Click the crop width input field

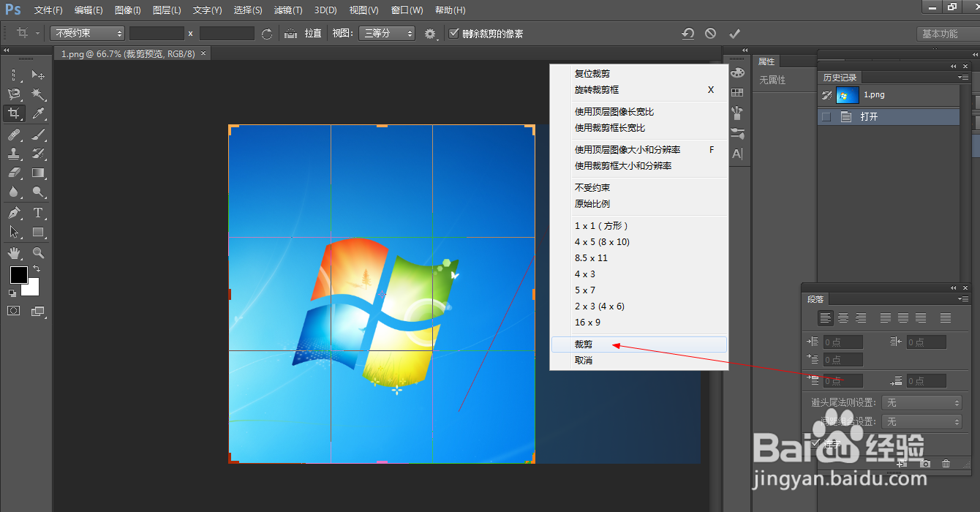pyautogui.click(x=157, y=34)
